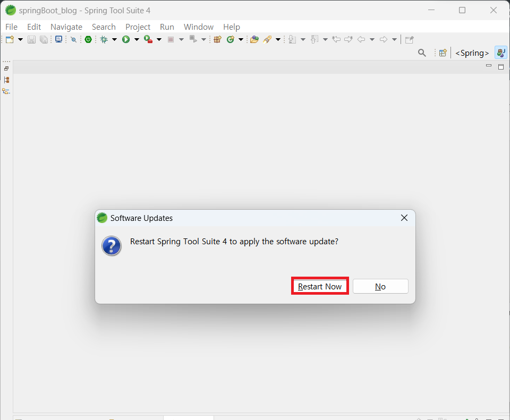Click the Restart Now button
This screenshot has width=510, height=420.
pyautogui.click(x=320, y=286)
